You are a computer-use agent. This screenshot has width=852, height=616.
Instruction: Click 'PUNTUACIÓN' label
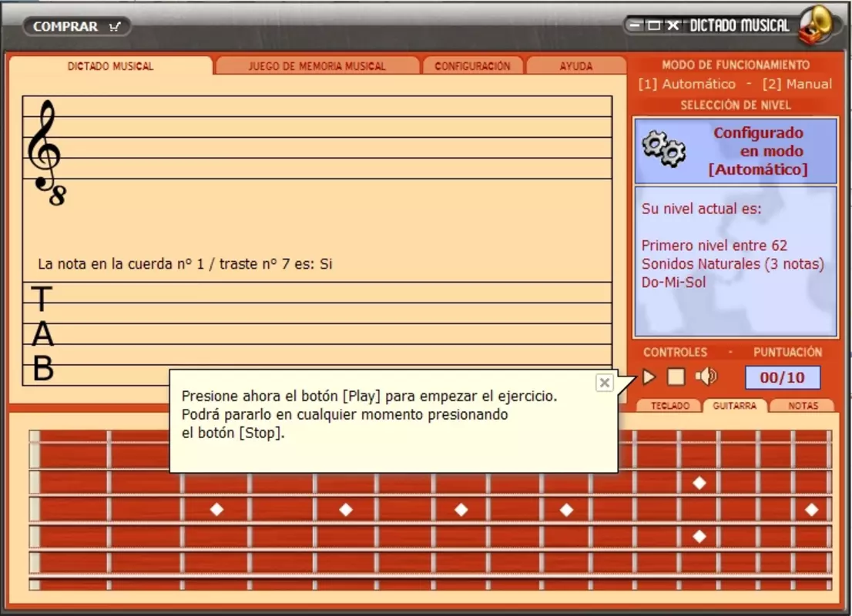787,352
